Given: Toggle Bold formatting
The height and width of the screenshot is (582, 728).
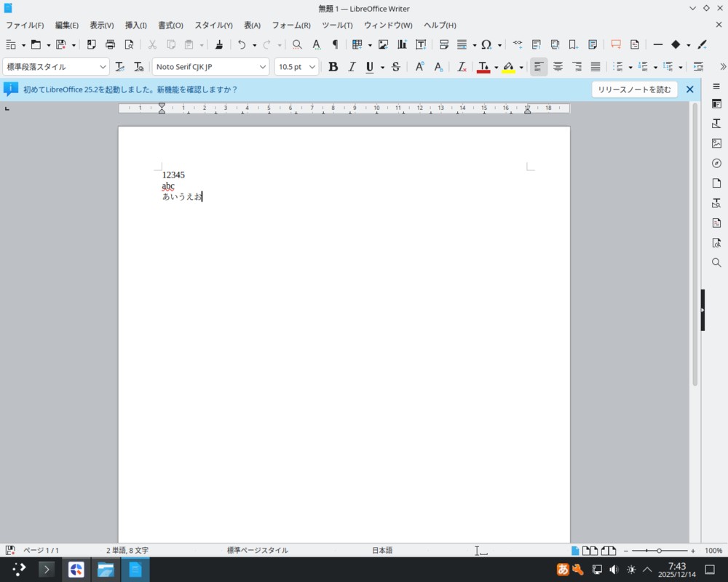Looking at the screenshot, I should click(x=333, y=67).
